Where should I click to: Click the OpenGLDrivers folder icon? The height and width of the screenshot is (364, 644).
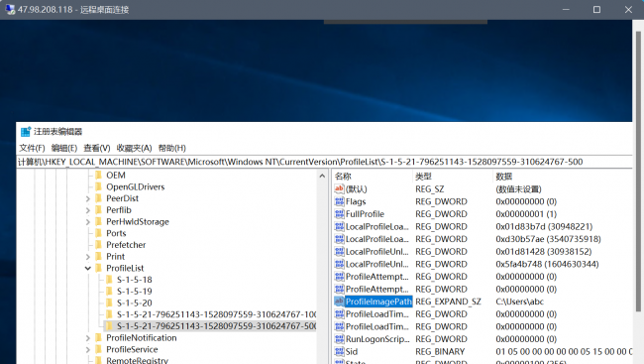(98, 186)
